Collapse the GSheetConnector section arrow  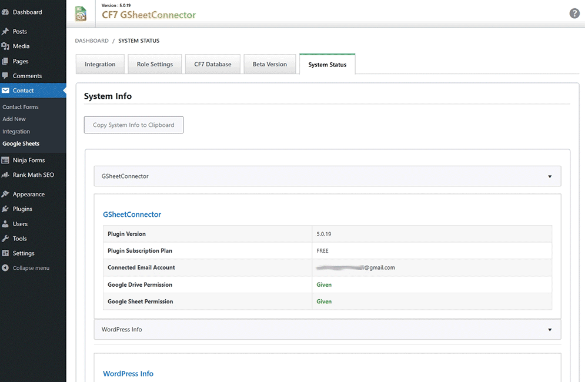coord(550,176)
